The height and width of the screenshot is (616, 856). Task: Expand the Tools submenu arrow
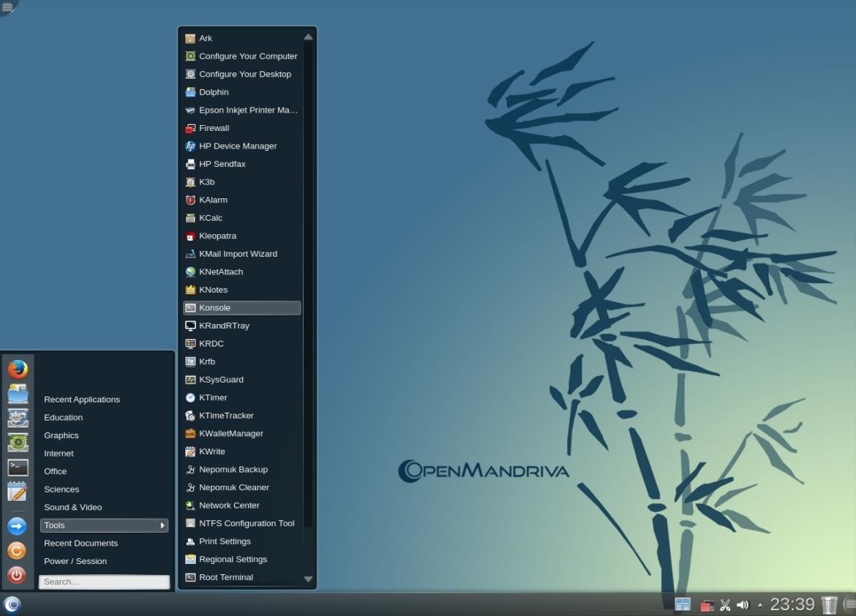click(162, 525)
